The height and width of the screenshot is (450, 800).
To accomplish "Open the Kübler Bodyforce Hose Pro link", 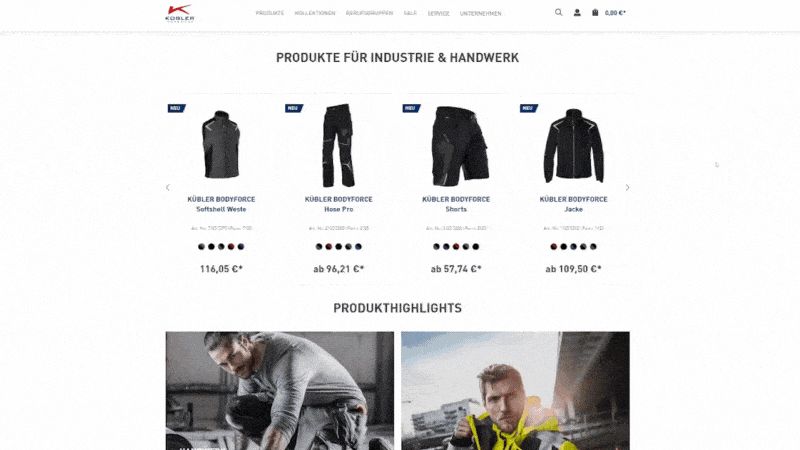I will [339, 204].
